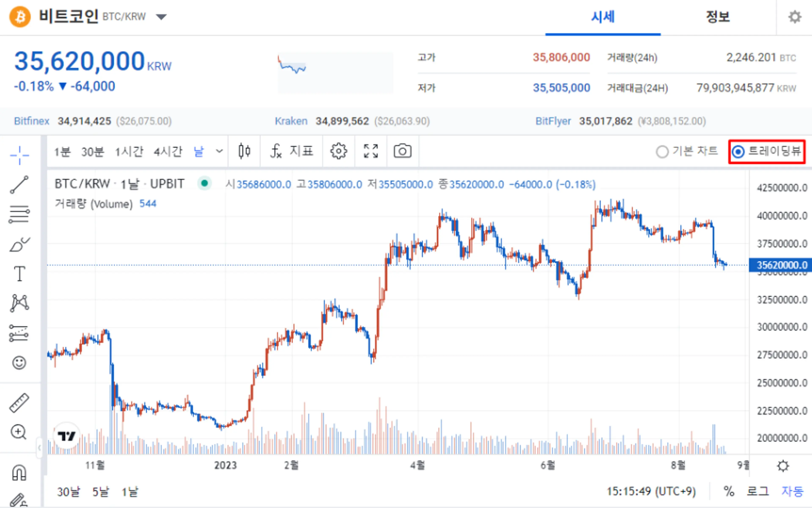This screenshot has width=812, height=508.
Task: Expand the time interval chevron dropdown
Action: [219, 151]
